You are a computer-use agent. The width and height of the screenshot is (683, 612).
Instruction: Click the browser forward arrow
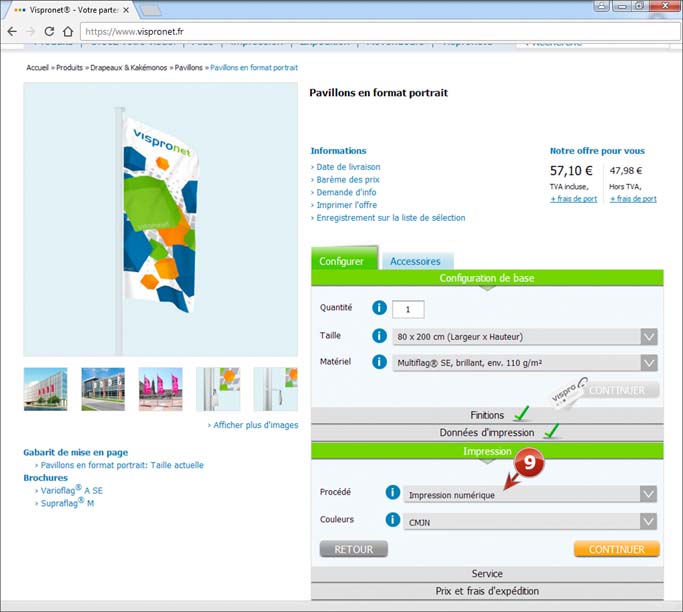coord(30,31)
